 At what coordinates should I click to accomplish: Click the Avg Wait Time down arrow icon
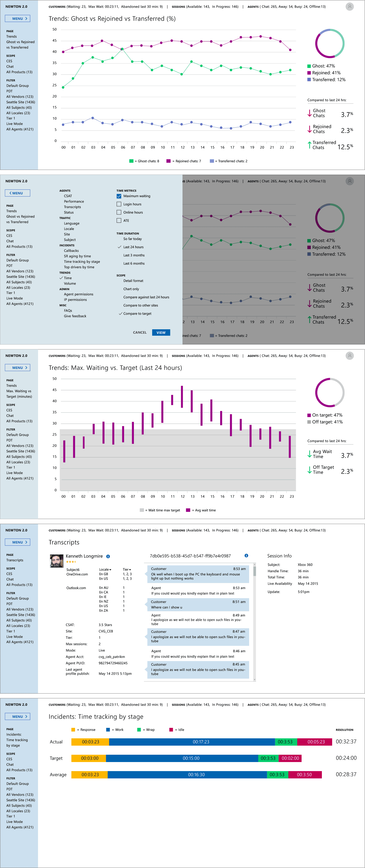[x=309, y=454]
